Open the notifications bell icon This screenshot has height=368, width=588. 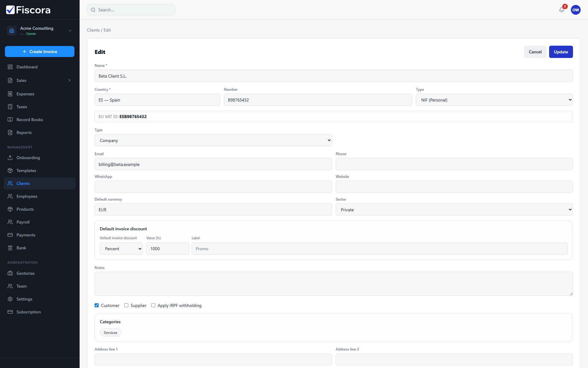[562, 10]
